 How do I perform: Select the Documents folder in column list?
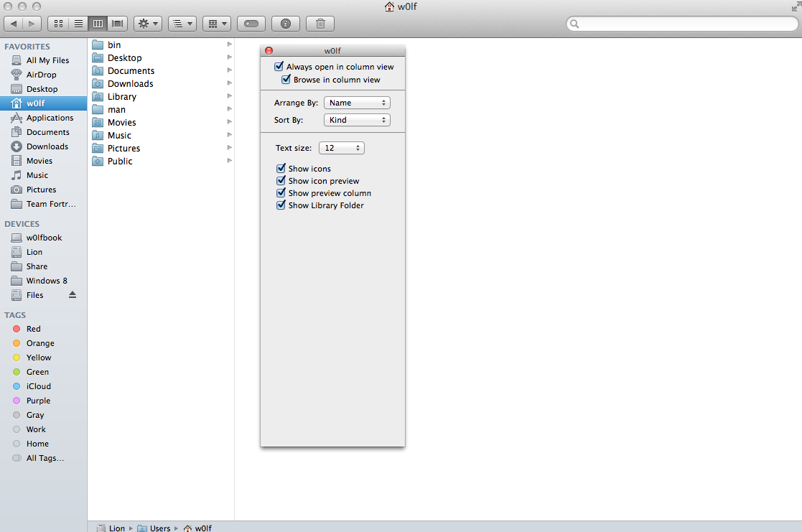coord(161,70)
